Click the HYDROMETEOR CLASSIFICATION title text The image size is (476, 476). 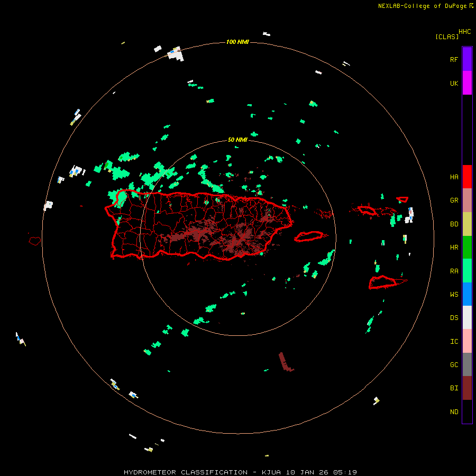[186, 472]
